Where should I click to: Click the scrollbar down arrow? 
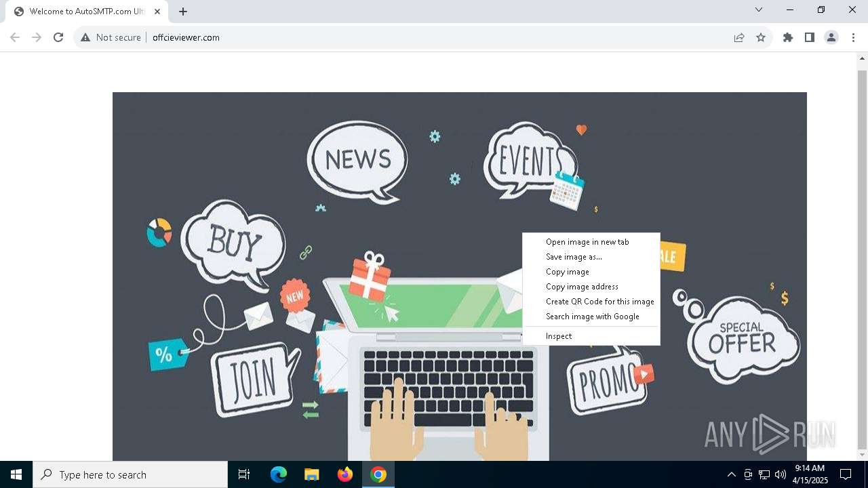[x=862, y=455]
